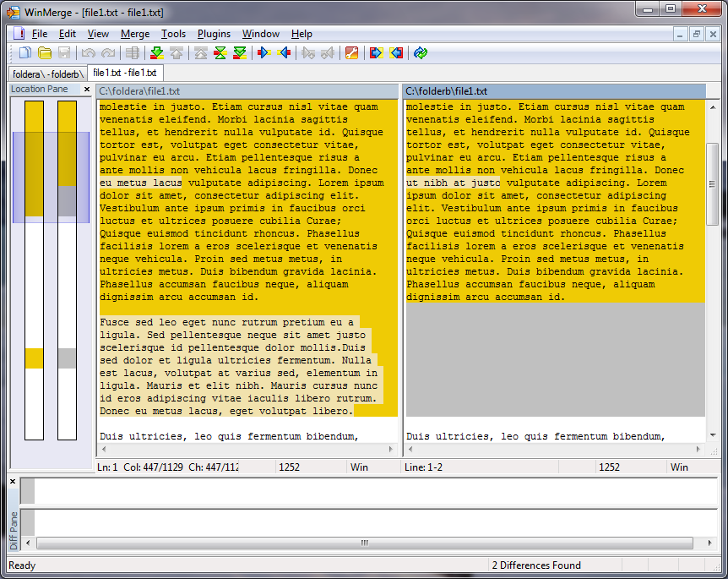Click the New document toolbar icon

[x=25, y=53]
